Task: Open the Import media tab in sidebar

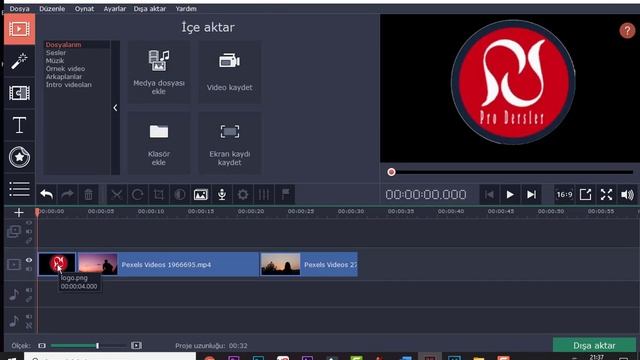Action: point(19,29)
